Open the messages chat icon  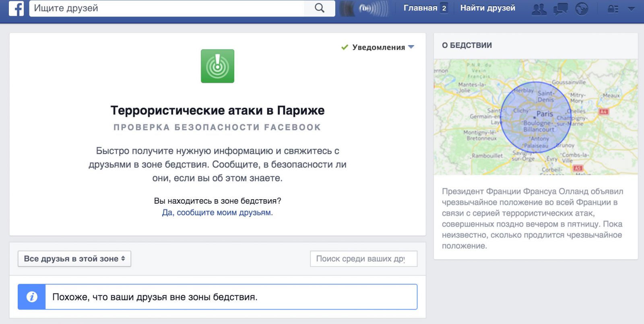point(560,9)
